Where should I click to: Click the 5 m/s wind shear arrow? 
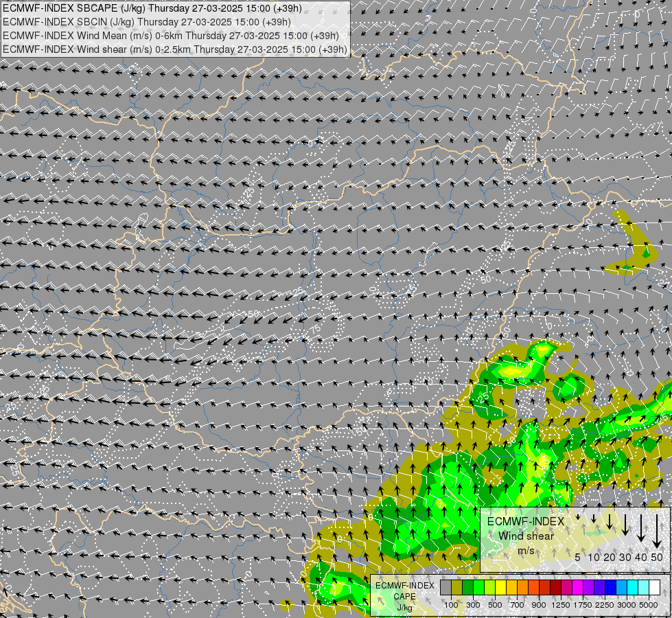point(578,518)
